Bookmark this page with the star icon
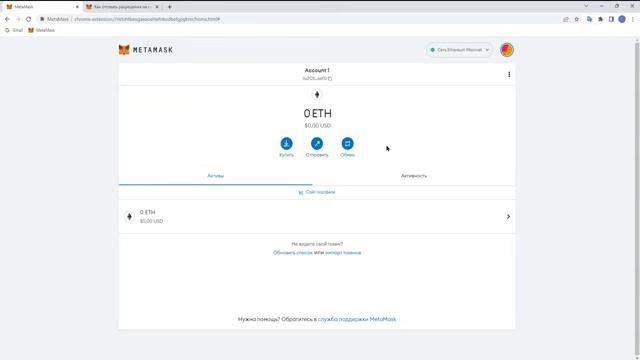Viewport: 640px width, 360px height. click(576, 19)
